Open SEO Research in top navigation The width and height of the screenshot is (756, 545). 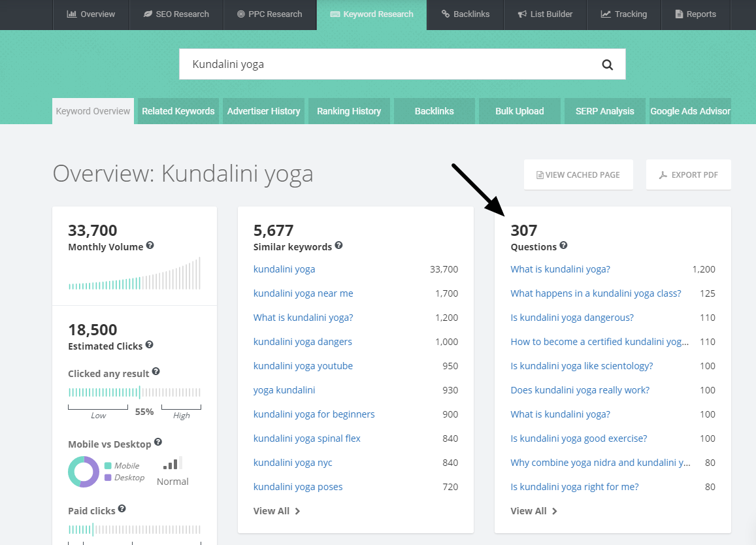coord(176,14)
